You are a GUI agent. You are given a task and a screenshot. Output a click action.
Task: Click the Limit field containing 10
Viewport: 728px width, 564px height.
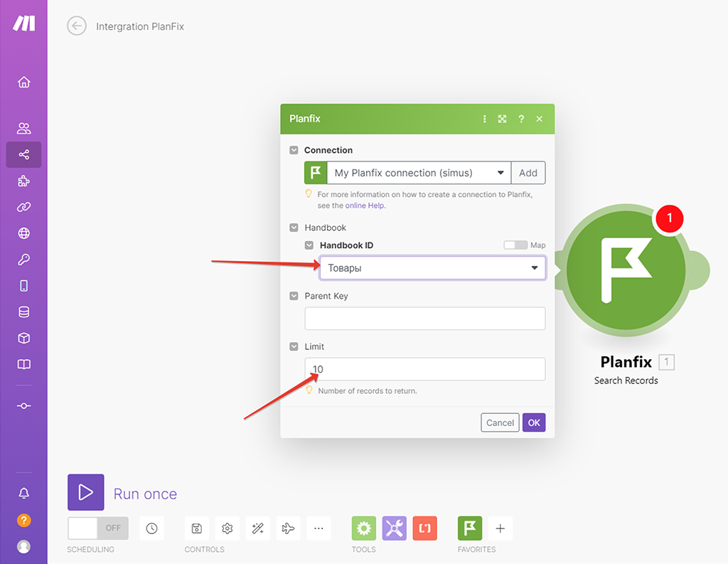[425, 369]
